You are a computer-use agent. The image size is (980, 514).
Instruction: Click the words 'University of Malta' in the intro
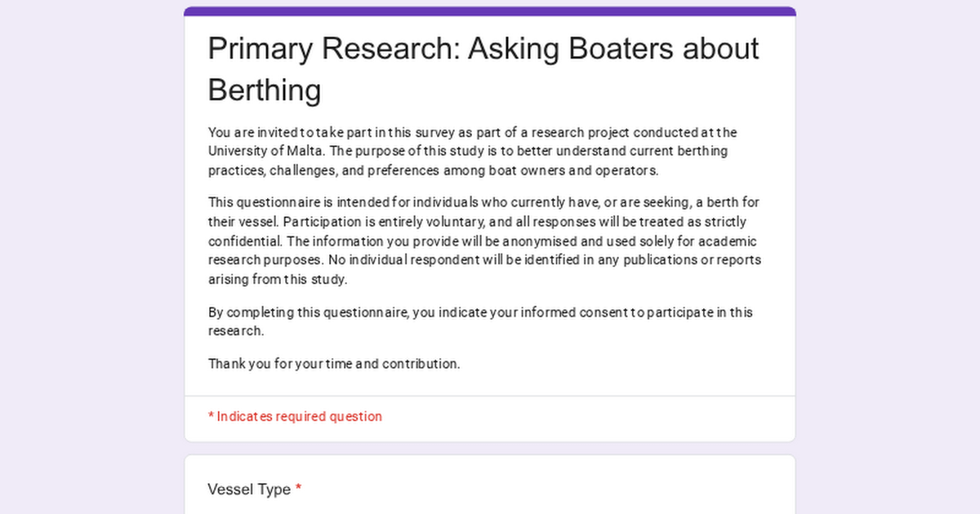[265, 152]
